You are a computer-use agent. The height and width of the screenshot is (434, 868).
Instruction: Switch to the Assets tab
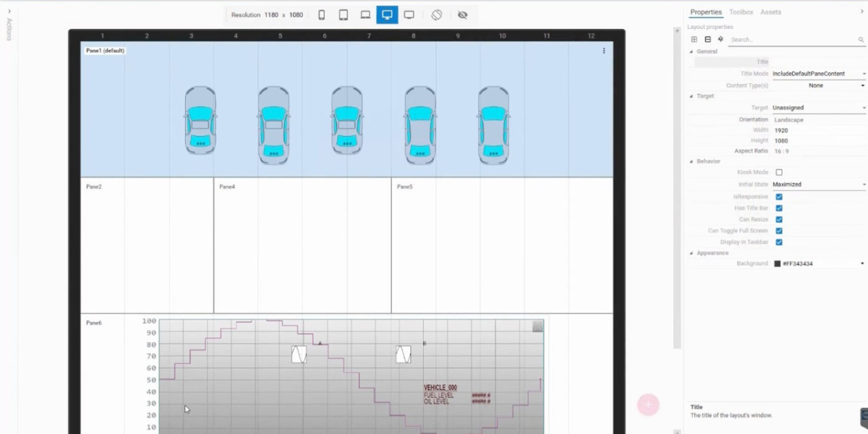point(770,12)
